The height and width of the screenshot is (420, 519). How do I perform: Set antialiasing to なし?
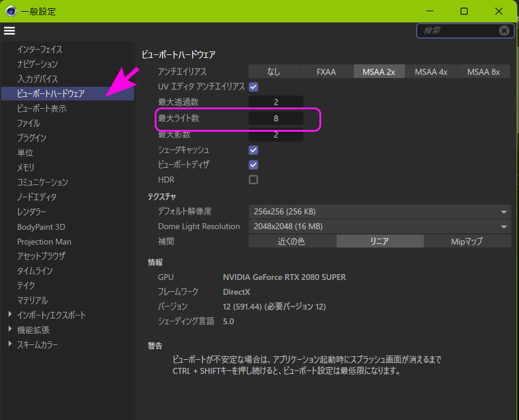[273, 71]
